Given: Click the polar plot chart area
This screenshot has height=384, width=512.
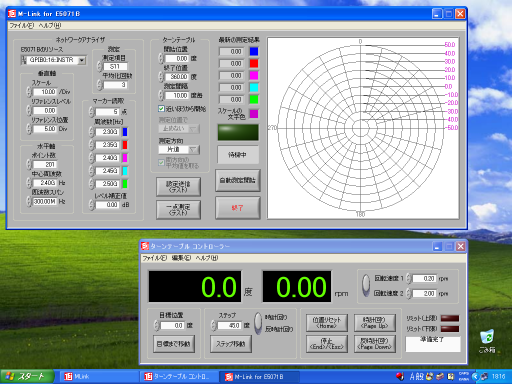Looking at the screenshot, I should [x=363, y=128].
